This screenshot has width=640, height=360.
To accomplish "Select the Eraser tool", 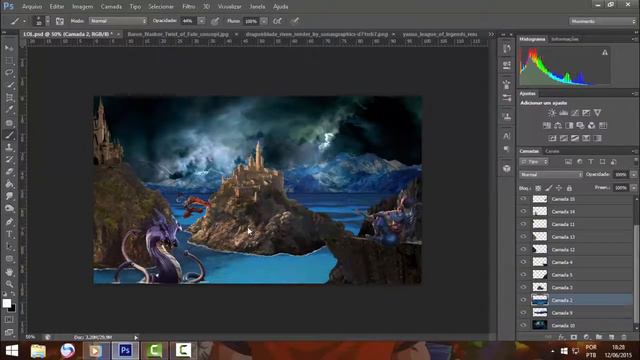I will [9, 172].
